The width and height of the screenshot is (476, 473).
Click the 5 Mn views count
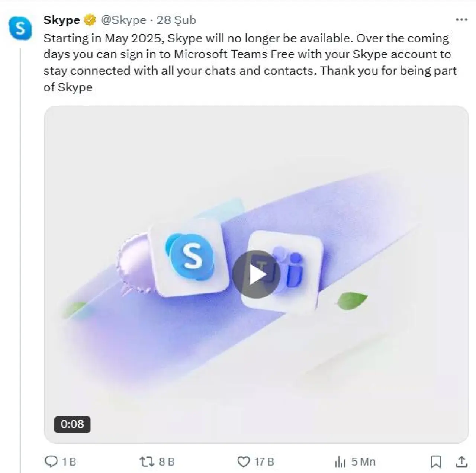click(x=363, y=461)
